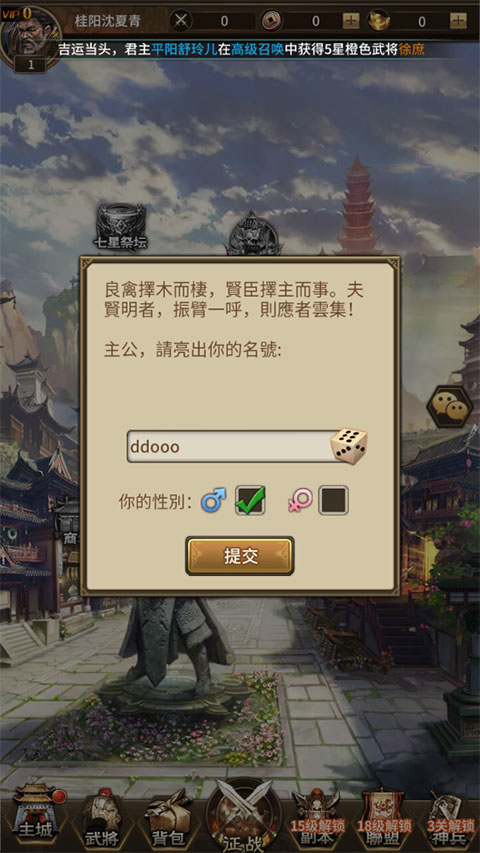Edit the name field containing ddooo

pos(230,447)
